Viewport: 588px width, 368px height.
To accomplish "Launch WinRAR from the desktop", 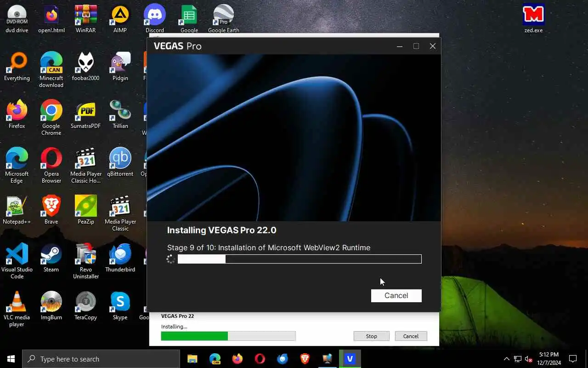I will (x=86, y=19).
